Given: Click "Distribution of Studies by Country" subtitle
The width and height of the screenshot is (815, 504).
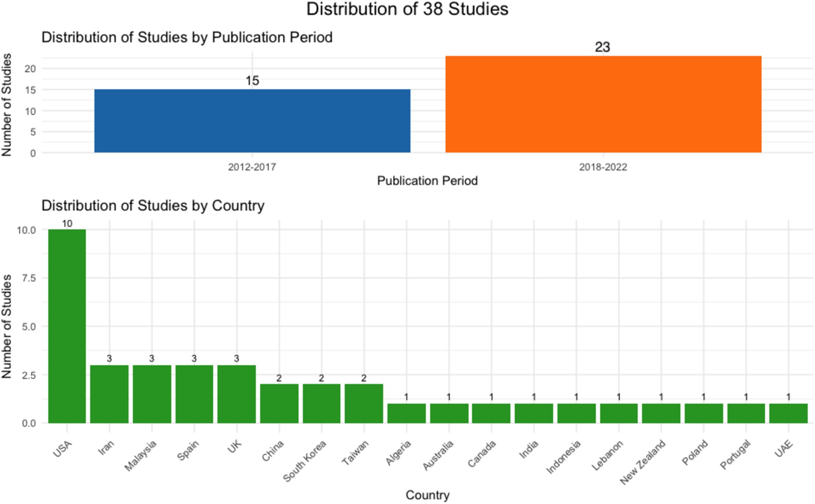Looking at the screenshot, I should tap(153, 206).
